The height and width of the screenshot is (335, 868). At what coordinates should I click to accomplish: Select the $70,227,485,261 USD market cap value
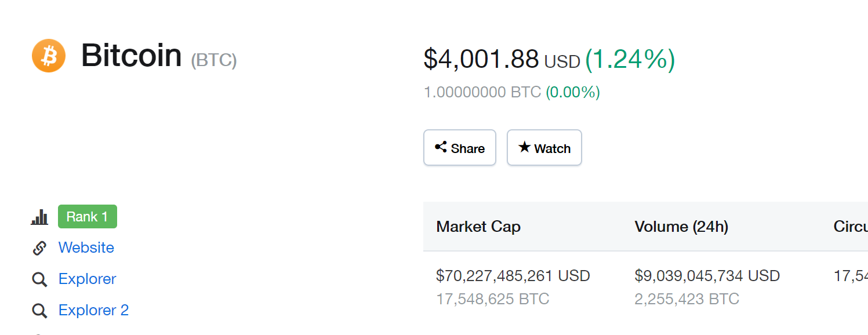513,275
